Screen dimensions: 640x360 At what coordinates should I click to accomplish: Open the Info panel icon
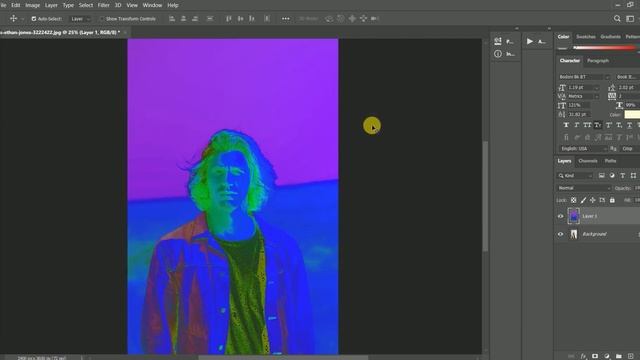tap(498, 54)
